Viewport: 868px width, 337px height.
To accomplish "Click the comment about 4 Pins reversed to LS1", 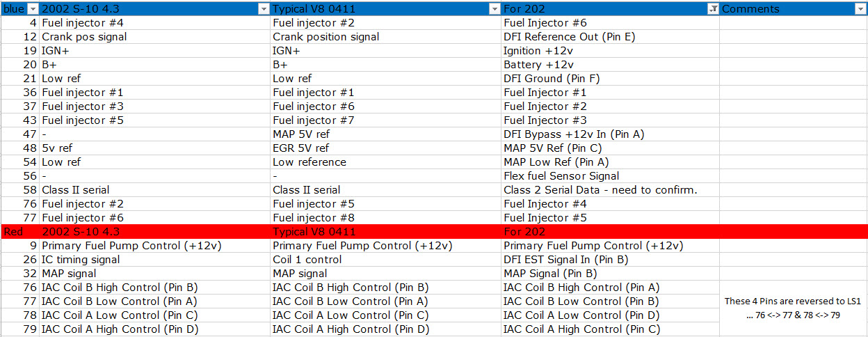I will (793, 308).
